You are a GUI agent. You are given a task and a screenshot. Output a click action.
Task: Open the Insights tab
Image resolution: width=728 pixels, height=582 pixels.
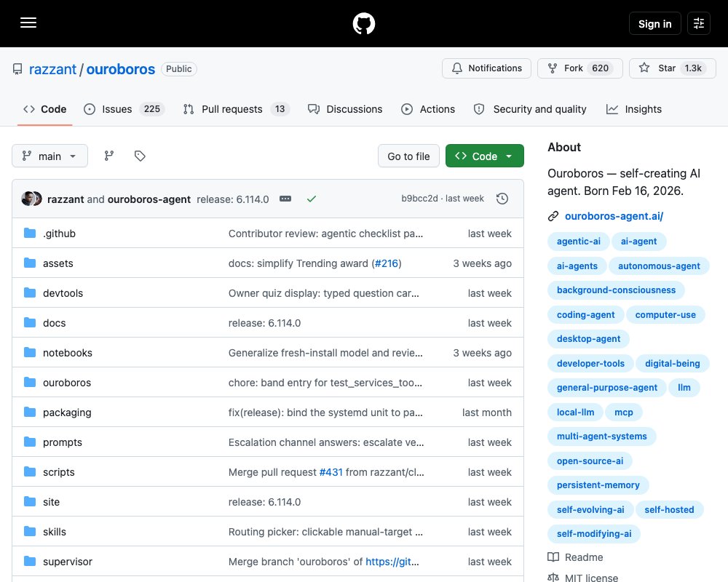pos(634,109)
